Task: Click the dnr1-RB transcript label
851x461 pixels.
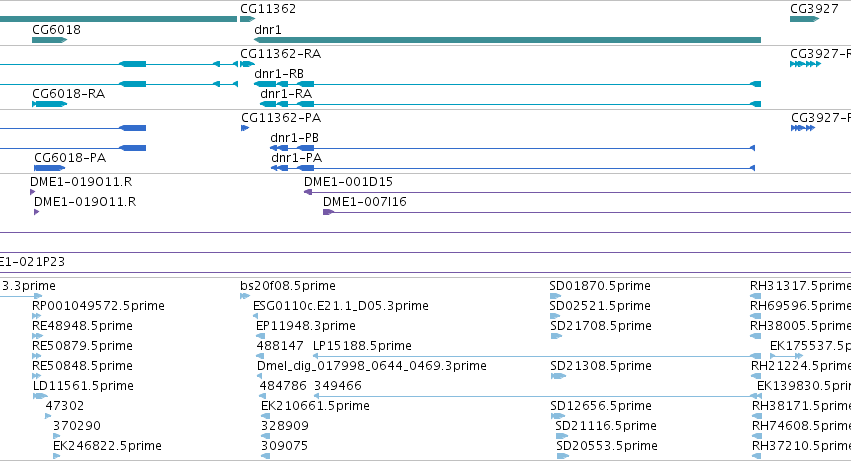Action: click(279, 74)
